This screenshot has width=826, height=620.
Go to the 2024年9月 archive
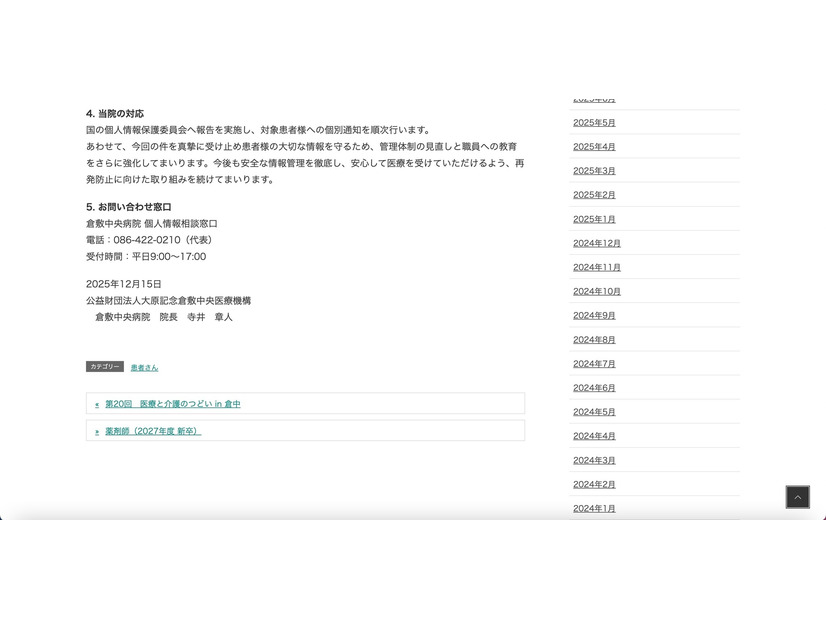(x=594, y=315)
